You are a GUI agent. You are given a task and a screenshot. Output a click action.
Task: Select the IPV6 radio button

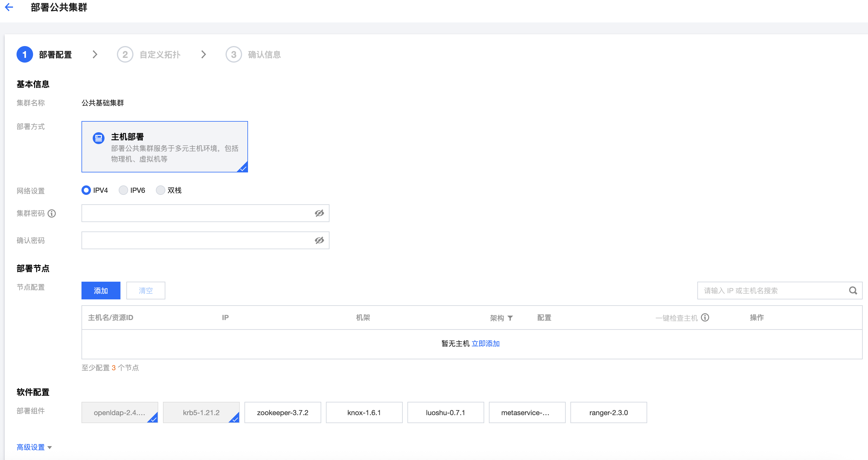tap(123, 190)
